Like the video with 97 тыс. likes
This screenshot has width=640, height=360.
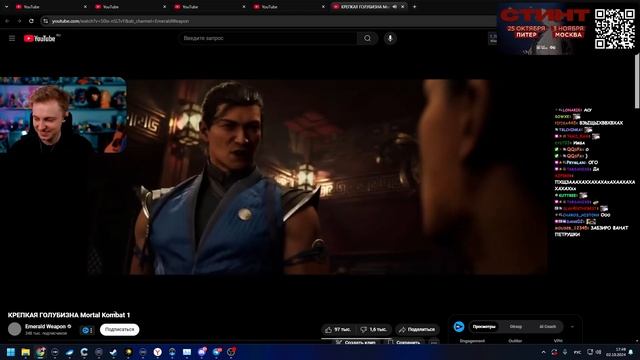338,329
